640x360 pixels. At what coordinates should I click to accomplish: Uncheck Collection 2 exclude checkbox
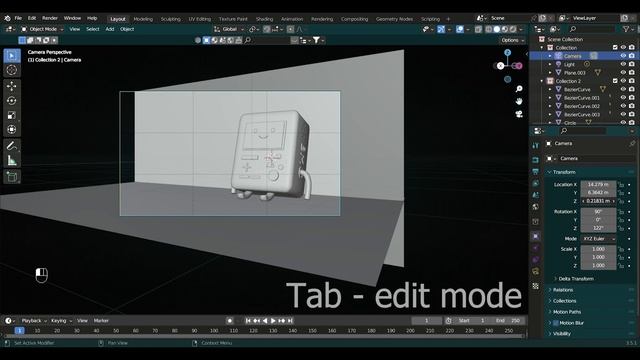(615, 81)
